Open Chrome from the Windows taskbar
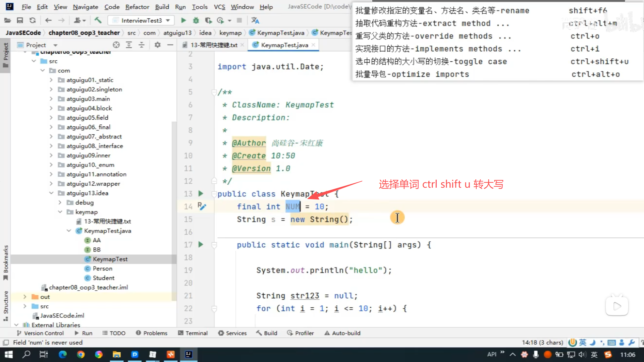This screenshot has height=362, width=644. (x=80, y=354)
